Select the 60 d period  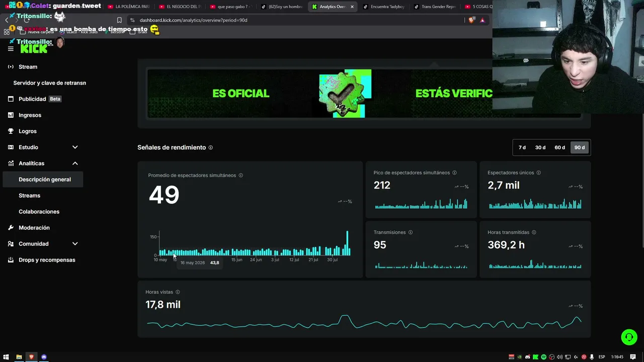click(559, 147)
